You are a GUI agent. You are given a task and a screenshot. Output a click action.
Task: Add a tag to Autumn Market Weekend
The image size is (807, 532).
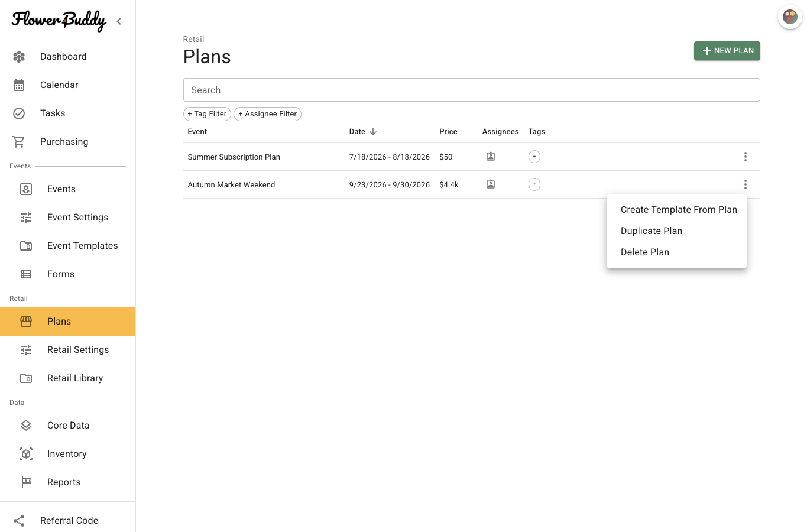(x=534, y=184)
